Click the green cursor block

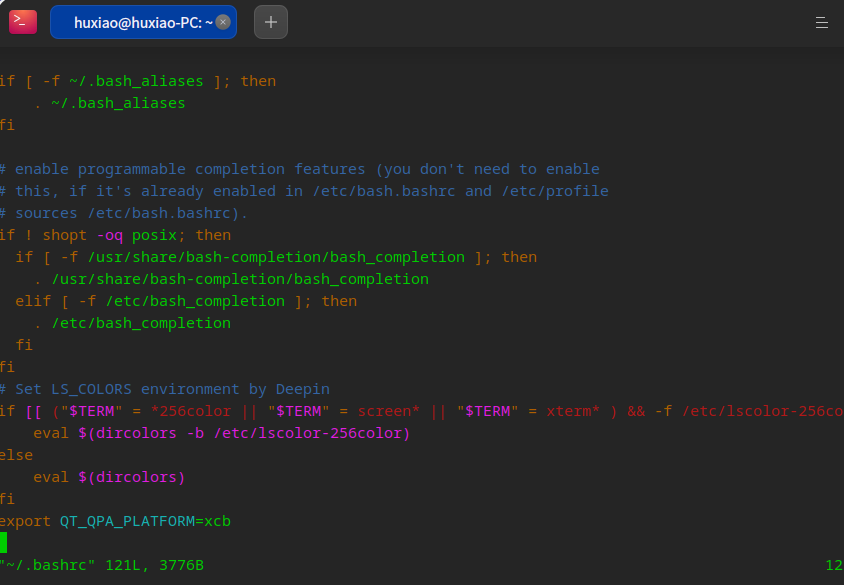(x=3, y=542)
